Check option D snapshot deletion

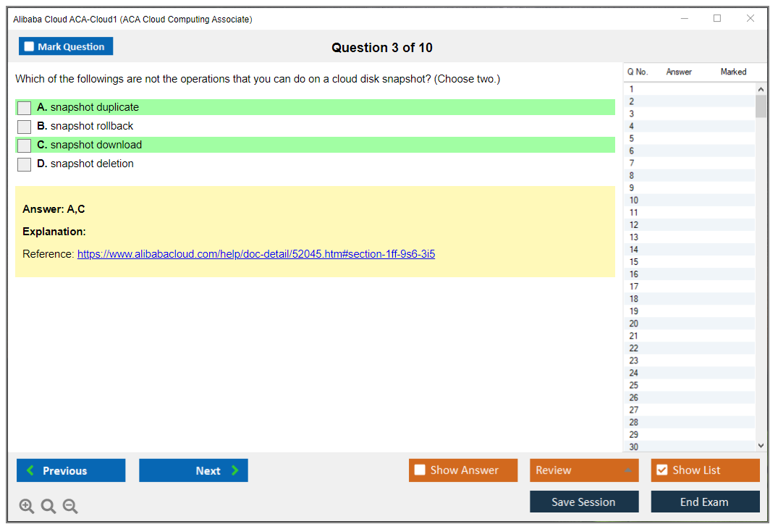coord(25,164)
